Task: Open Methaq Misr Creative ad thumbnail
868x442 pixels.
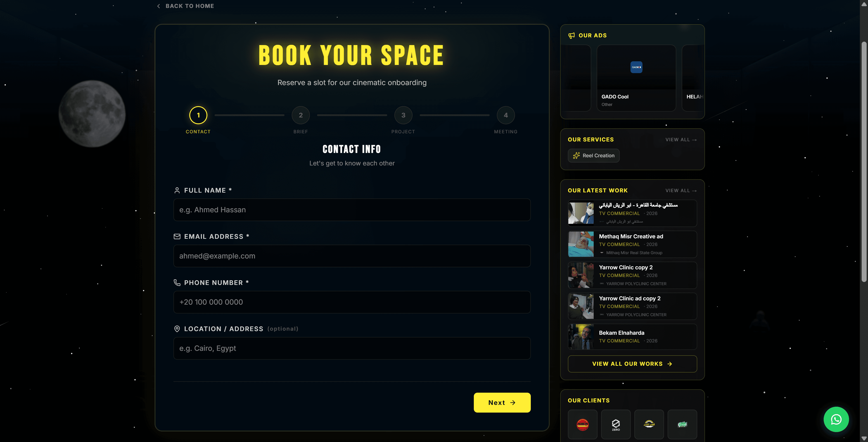Action: (581, 244)
